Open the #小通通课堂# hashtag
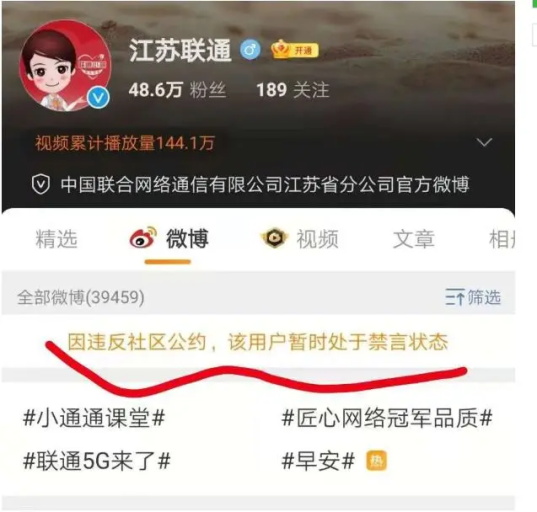This screenshot has height=512, width=537. pos(94,418)
